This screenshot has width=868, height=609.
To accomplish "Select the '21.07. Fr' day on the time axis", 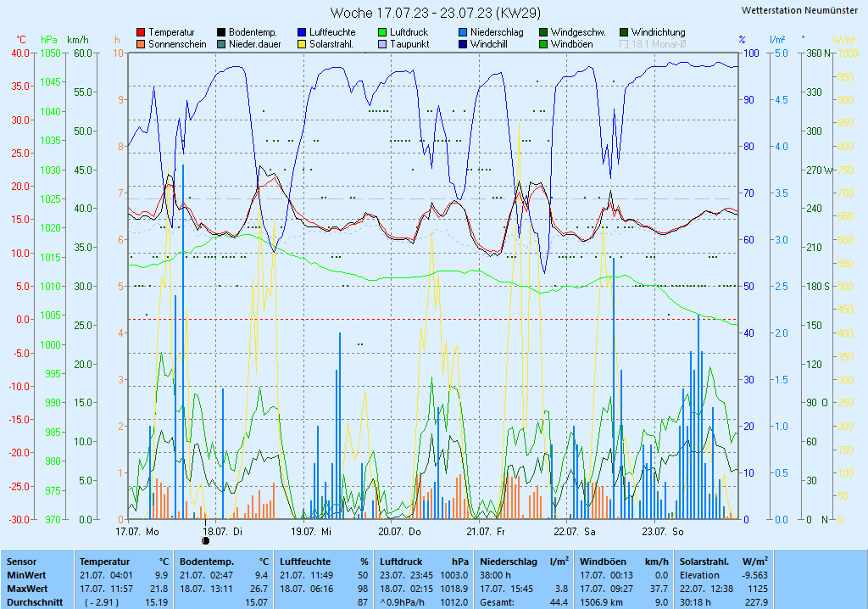I will [x=486, y=532].
